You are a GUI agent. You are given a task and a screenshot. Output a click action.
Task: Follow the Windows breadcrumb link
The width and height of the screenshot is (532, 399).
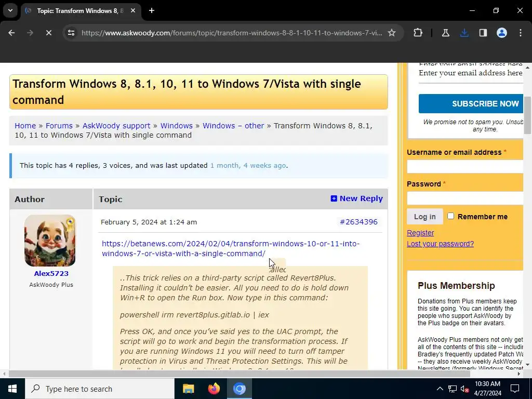[x=177, y=126]
